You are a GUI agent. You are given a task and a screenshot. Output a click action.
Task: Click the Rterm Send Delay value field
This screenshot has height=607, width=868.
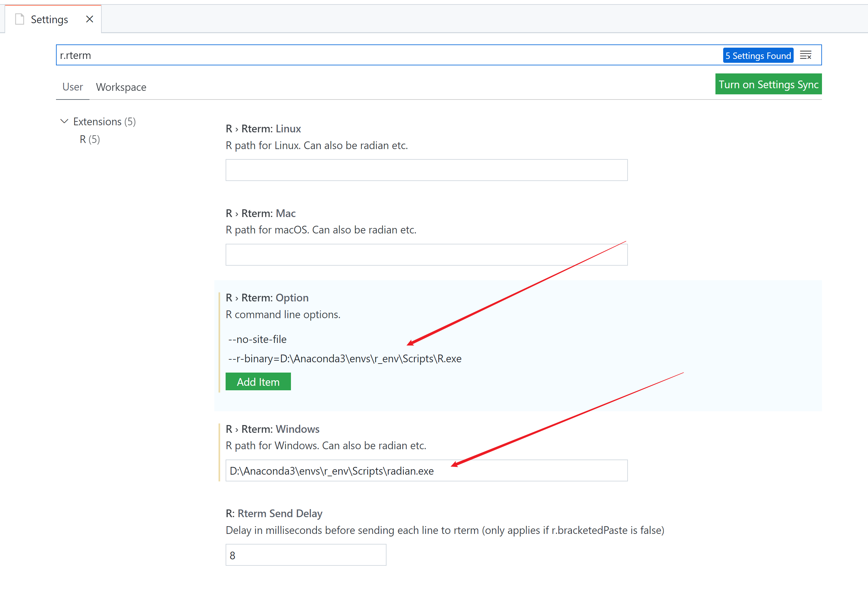(x=305, y=555)
